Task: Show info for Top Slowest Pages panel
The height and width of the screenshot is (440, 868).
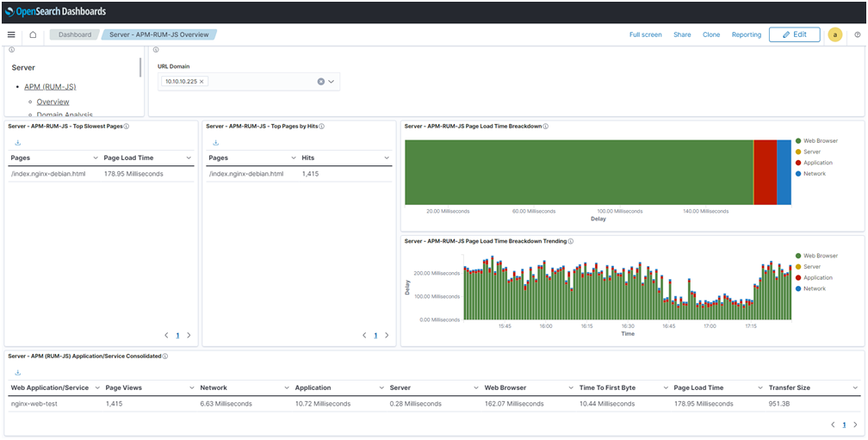Action: [127, 127]
